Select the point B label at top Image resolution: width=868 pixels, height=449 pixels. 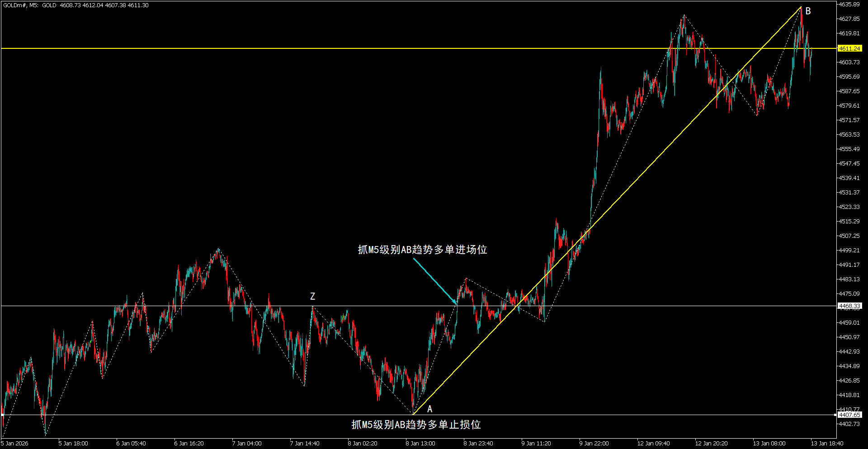[808, 11]
